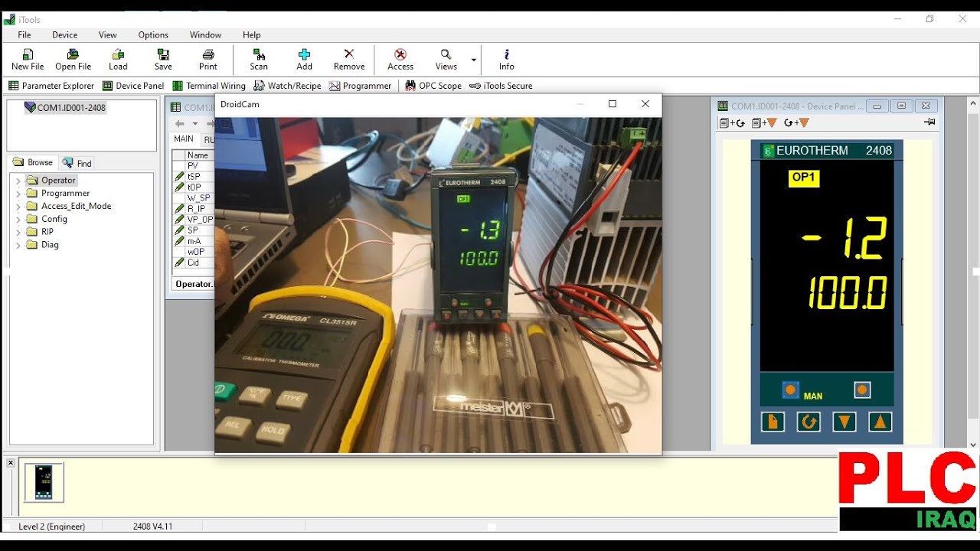Click the pin icon in Device Panel toolbar
Image resolution: width=980 pixels, height=551 pixels.
[929, 122]
